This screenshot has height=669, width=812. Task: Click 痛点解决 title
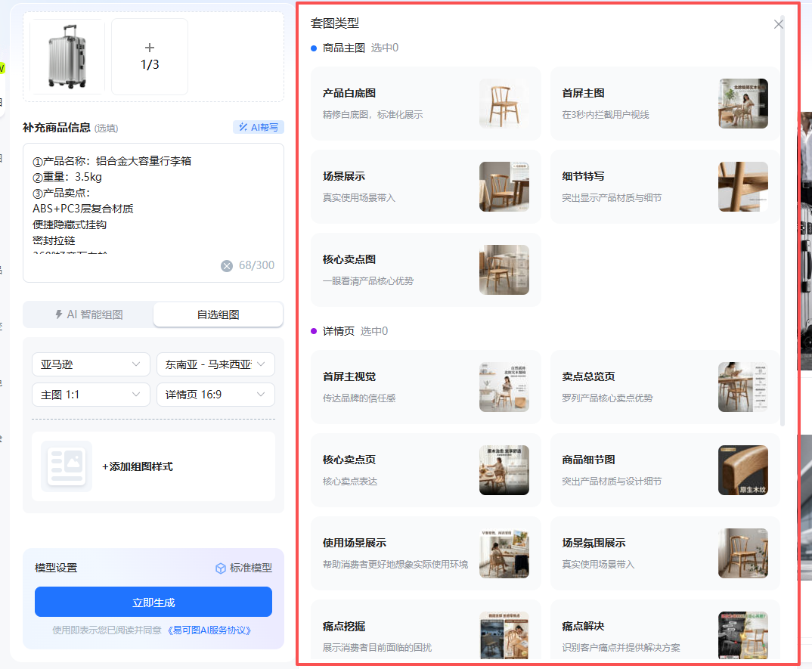coord(583,626)
